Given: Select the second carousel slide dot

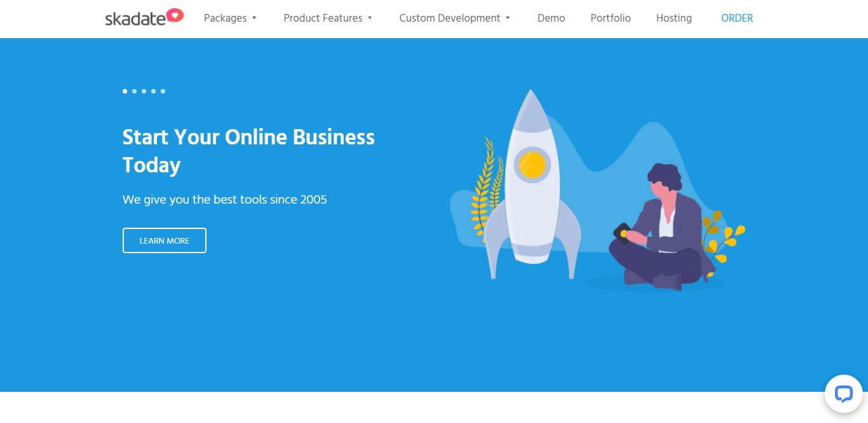Looking at the screenshot, I should pos(135,91).
